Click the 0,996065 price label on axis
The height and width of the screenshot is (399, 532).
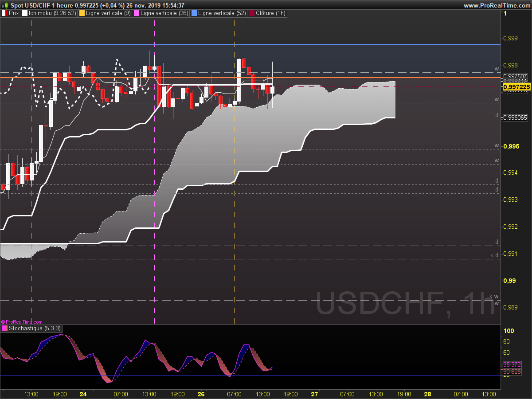(x=515, y=117)
